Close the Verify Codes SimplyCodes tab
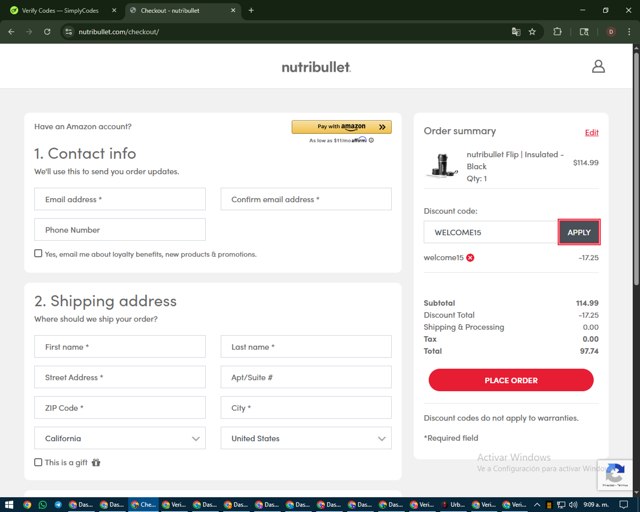The image size is (640, 512). pos(114,10)
